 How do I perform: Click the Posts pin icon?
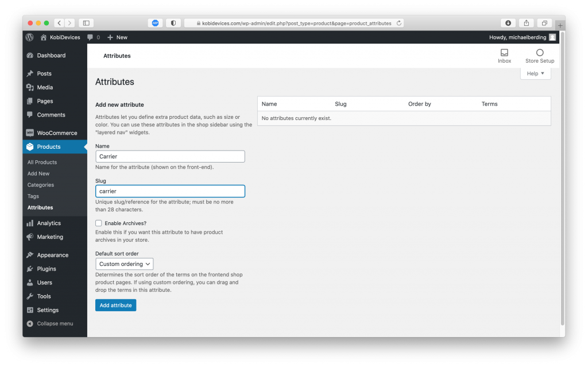(x=30, y=74)
